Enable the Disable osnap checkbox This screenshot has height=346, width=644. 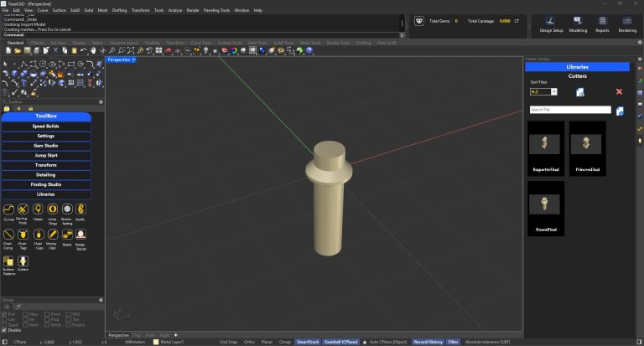click(4, 329)
